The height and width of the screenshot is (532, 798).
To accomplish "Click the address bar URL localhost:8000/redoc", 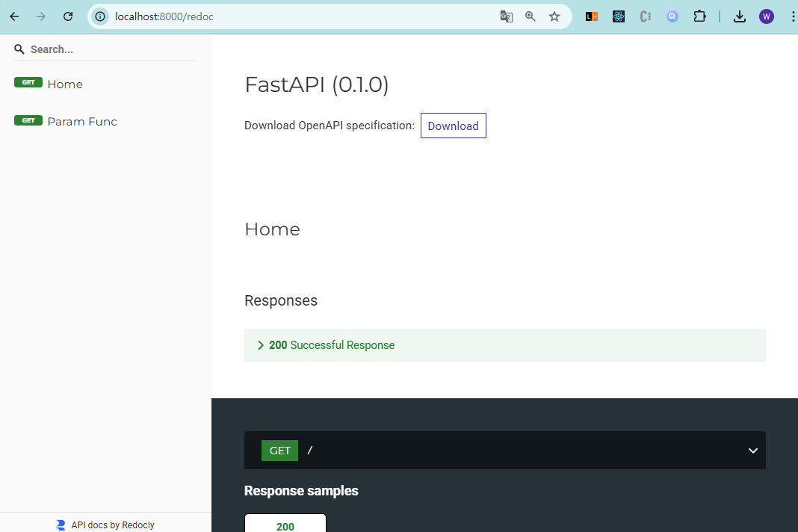I will (164, 16).
